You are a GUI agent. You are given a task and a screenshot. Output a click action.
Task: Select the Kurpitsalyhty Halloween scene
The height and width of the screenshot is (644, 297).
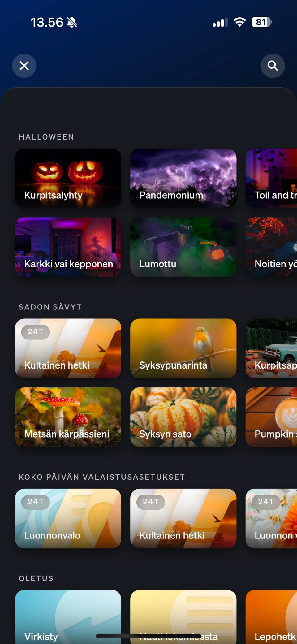[x=68, y=178]
